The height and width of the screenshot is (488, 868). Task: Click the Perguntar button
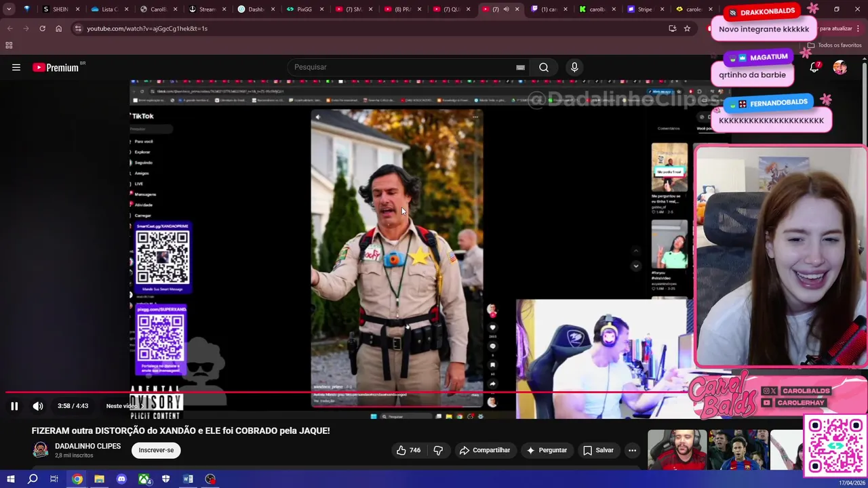click(x=547, y=450)
